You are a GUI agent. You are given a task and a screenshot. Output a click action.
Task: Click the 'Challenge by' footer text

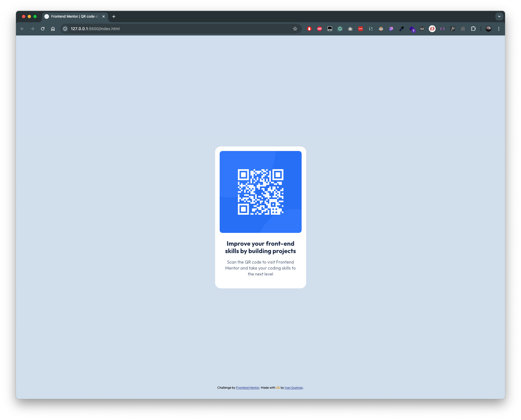click(x=226, y=388)
